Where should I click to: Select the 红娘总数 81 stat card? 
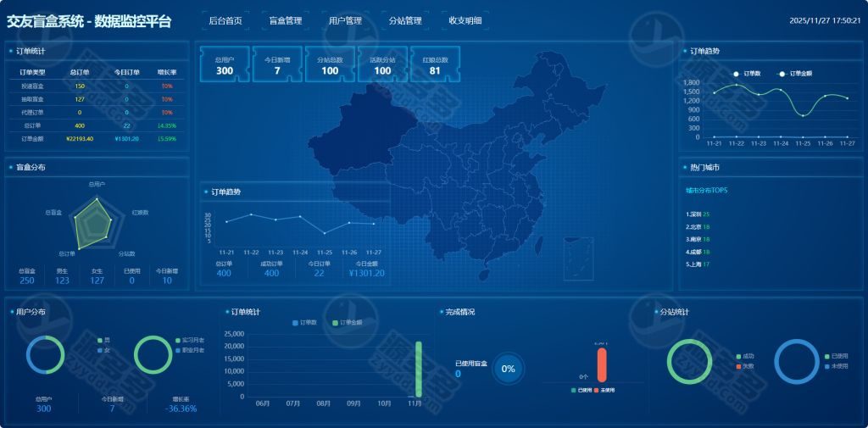point(435,65)
